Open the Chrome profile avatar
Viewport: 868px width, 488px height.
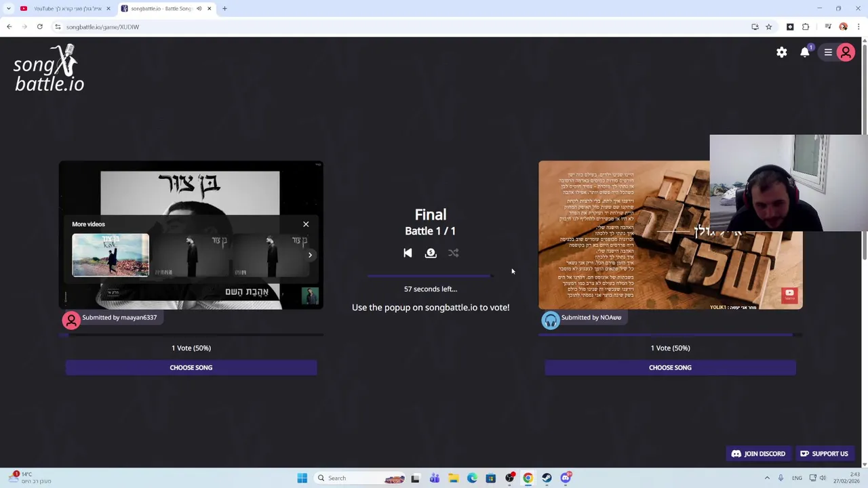pos(843,26)
